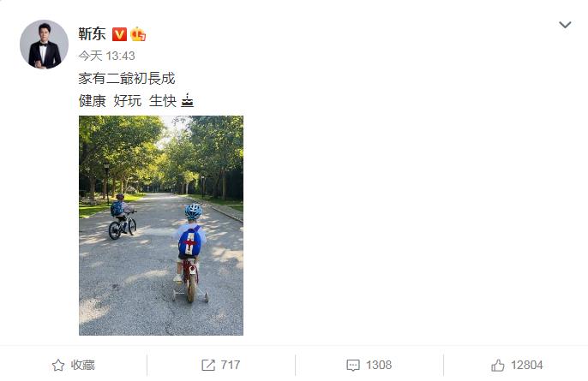Open comments via speech bubble icon

[x=353, y=366]
